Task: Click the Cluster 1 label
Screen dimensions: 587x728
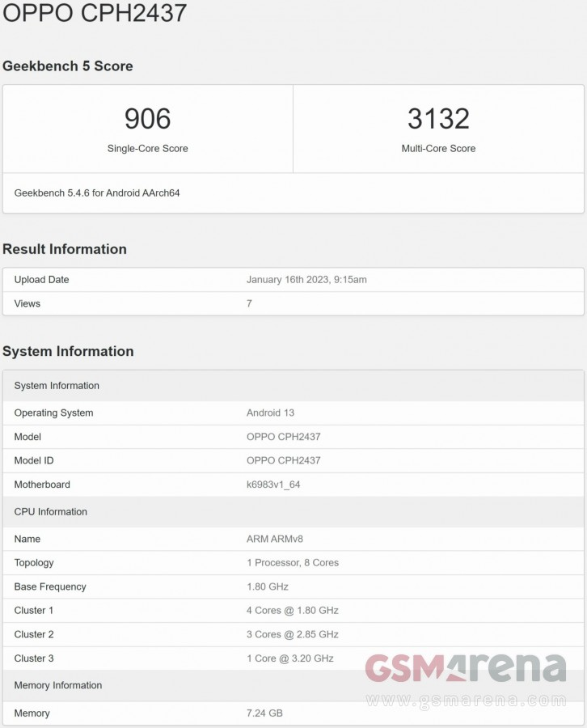Action: [x=34, y=611]
